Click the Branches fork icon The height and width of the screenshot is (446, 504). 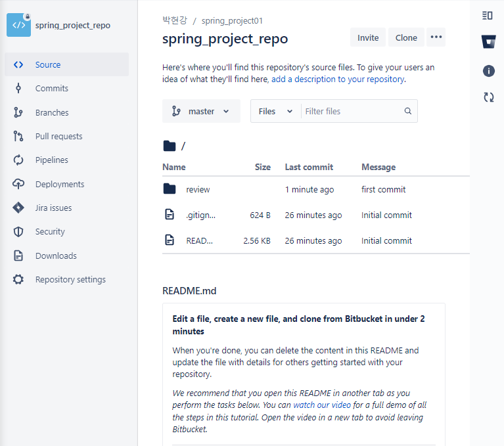18,112
